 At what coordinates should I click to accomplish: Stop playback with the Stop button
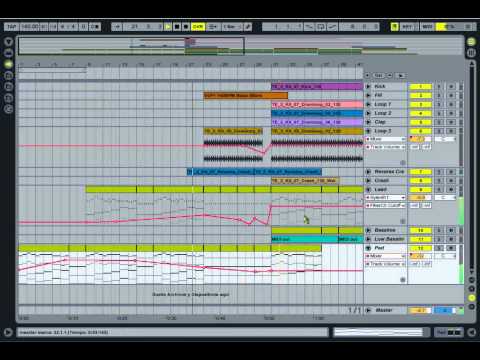[177, 27]
